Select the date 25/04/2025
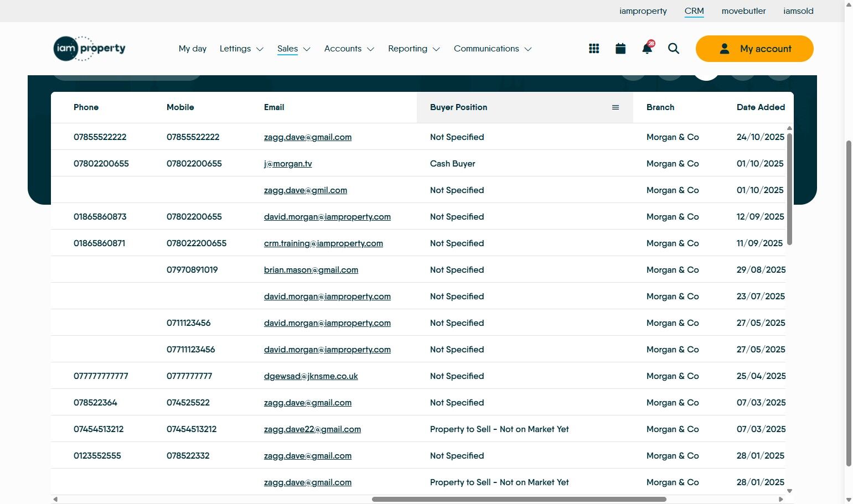The width and height of the screenshot is (853, 504). pyautogui.click(x=761, y=376)
